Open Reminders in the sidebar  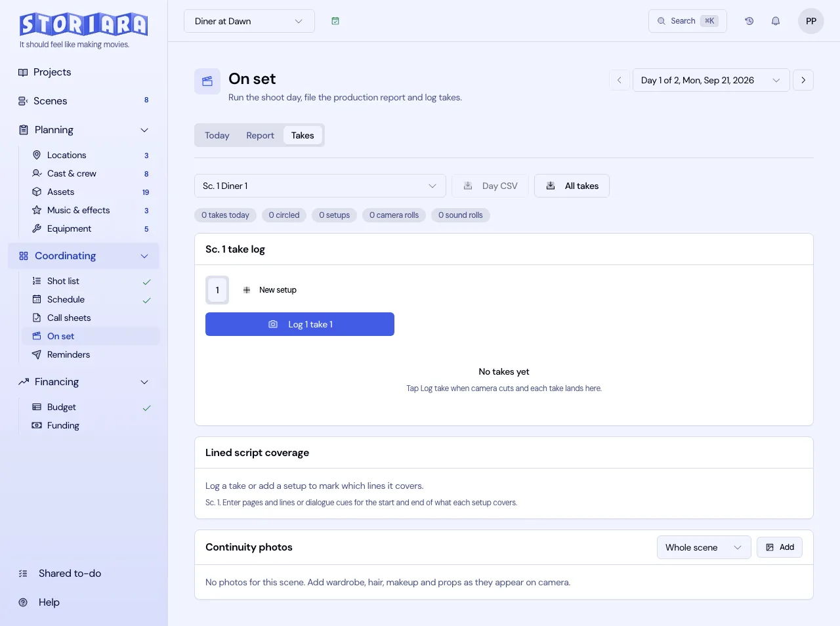(91, 354)
